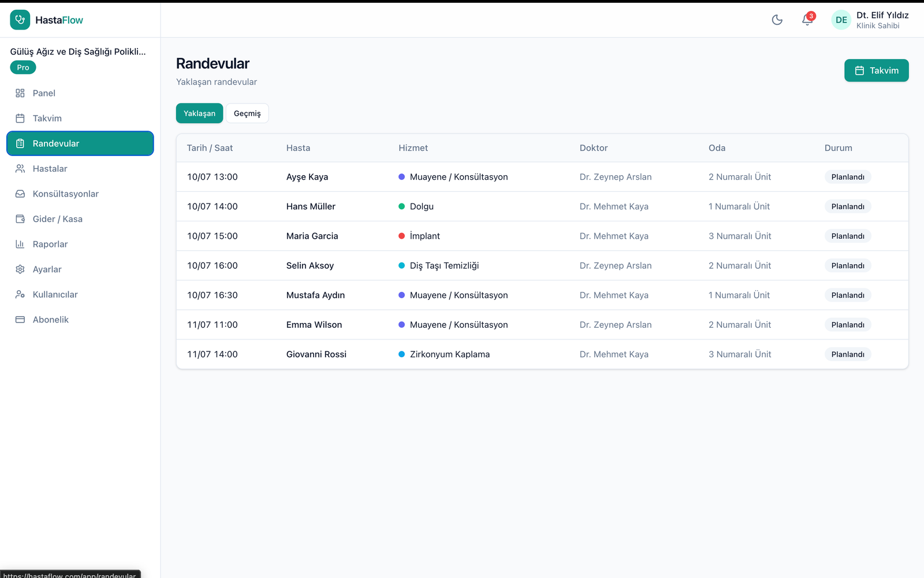Open notifications bell icon
This screenshot has height=578, width=924.
coord(807,20)
